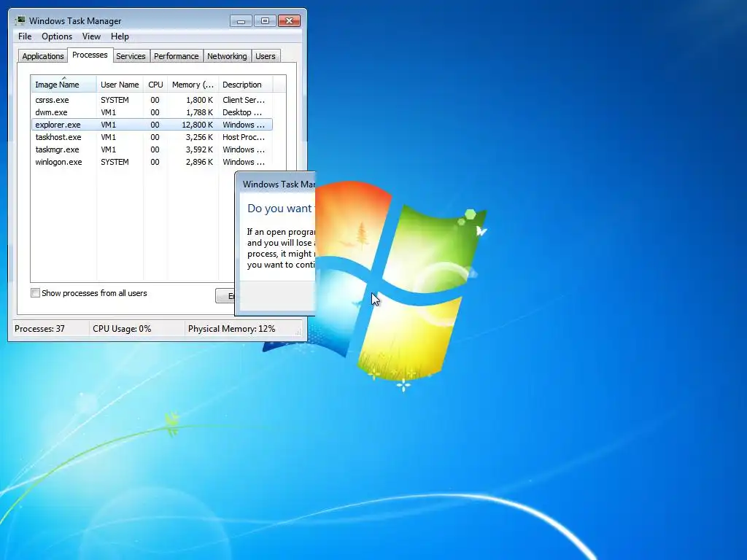
Task: Sort by Image Name column header
Action: click(x=64, y=85)
